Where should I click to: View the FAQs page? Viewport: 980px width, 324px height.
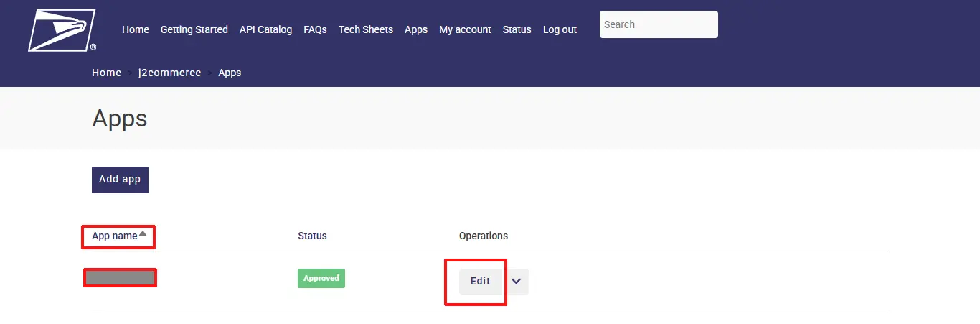(x=315, y=29)
